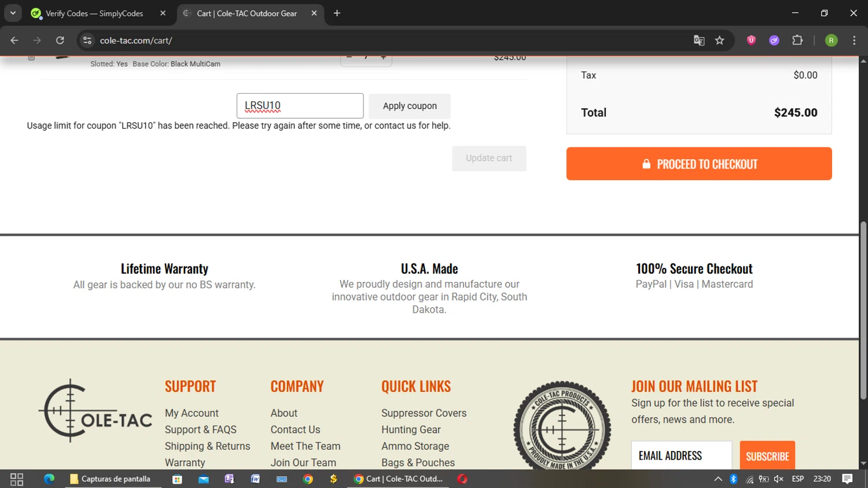
Task: Click the mailing list email address field
Action: click(682, 456)
